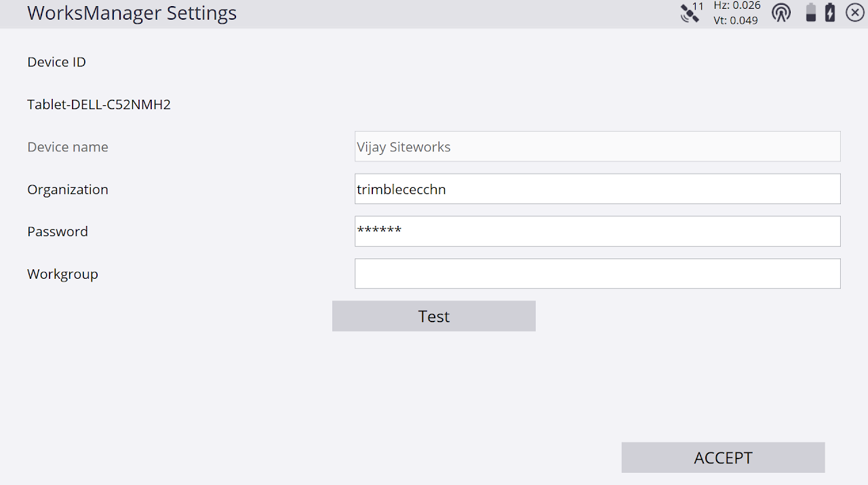Close WorksManager Settings with the X icon
Viewport: 868px width, 485px height.
click(x=854, y=12)
